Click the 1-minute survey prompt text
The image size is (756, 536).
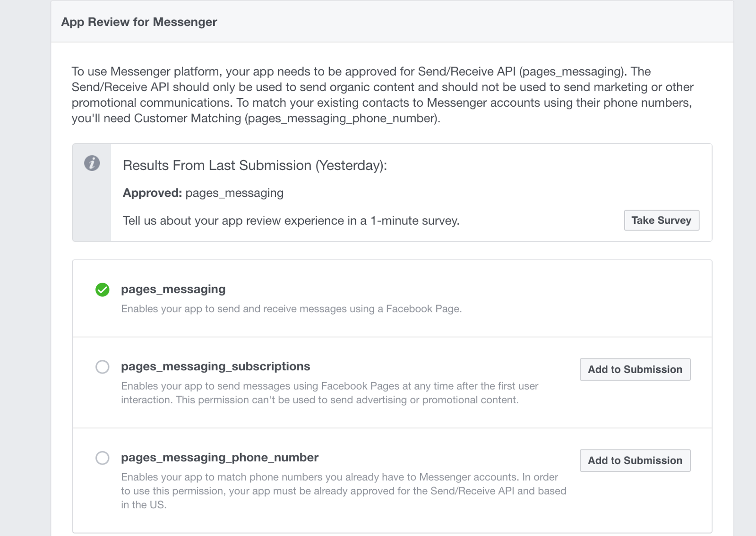[x=291, y=221]
